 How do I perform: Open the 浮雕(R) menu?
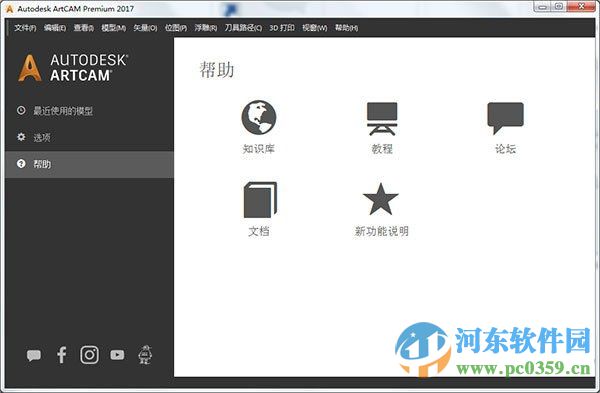pos(206,28)
